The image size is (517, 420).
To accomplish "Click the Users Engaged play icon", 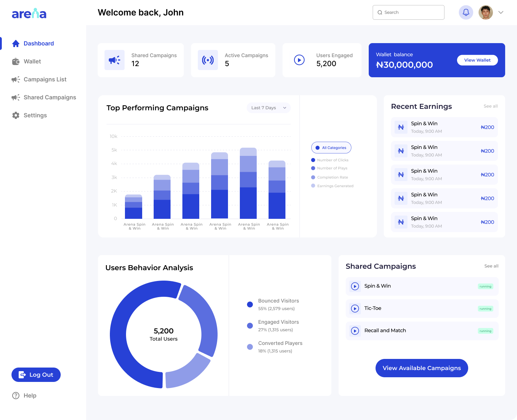I will point(299,60).
